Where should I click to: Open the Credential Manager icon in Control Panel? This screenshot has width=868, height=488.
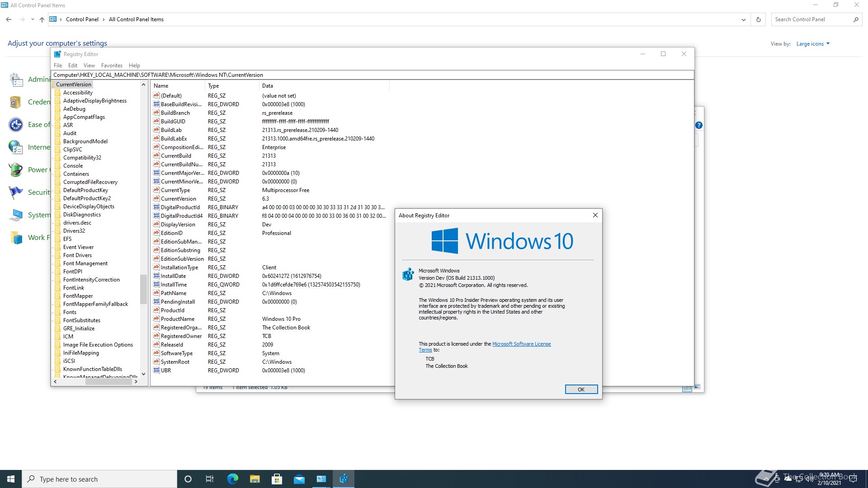pos(16,102)
